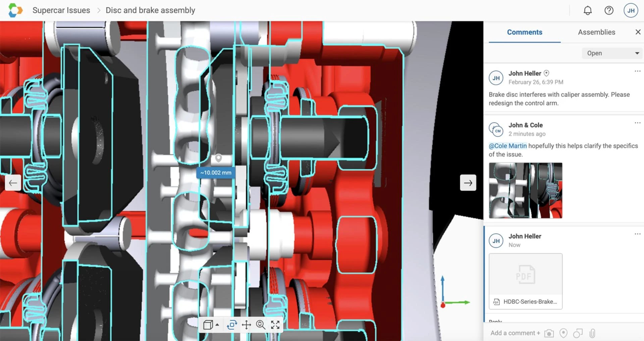Attach a screenshot using the camera icon
This screenshot has width=644, height=341.
(x=549, y=333)
